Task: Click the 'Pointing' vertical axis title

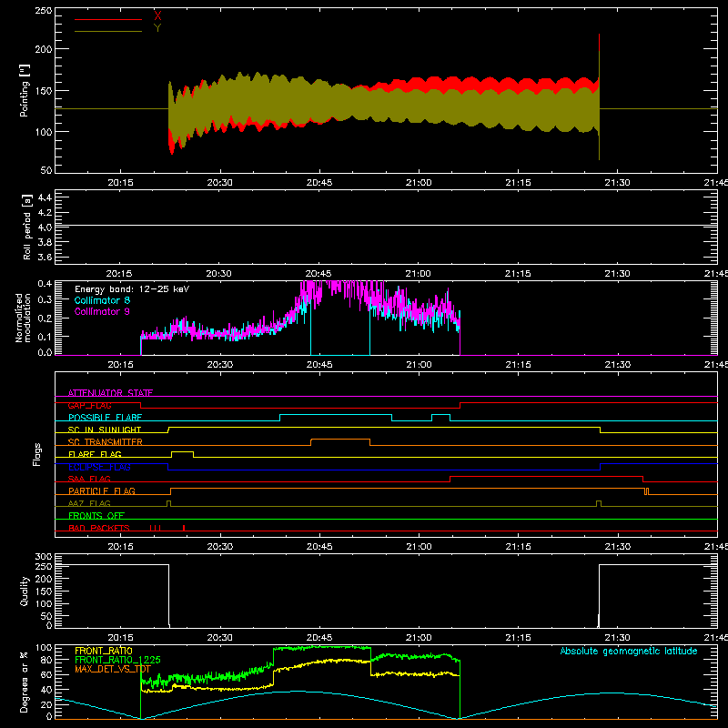Action: 25,90
